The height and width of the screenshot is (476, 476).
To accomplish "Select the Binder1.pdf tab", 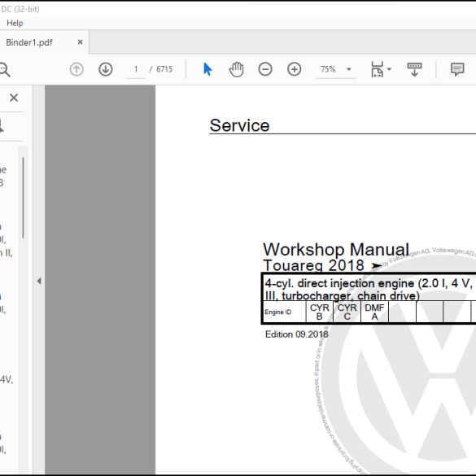I will [29, 42].
